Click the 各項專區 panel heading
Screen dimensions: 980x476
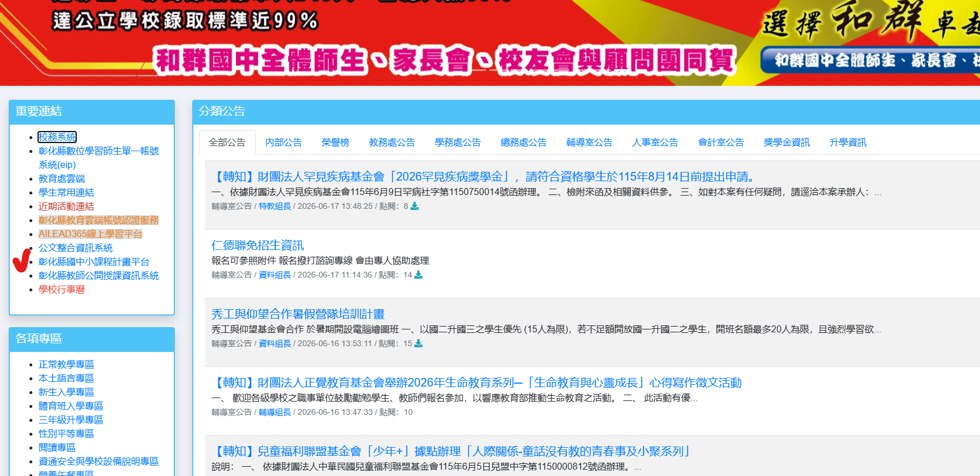coord(39,339)
